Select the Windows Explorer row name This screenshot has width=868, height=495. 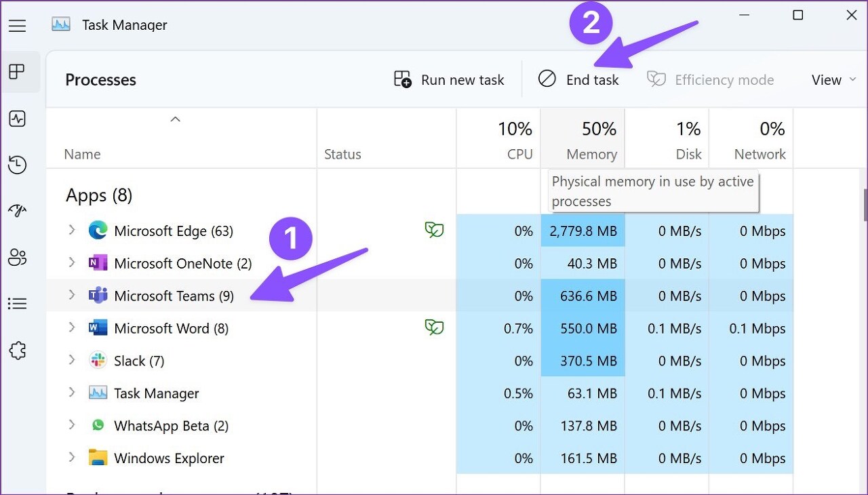click(x=169, y=458)
